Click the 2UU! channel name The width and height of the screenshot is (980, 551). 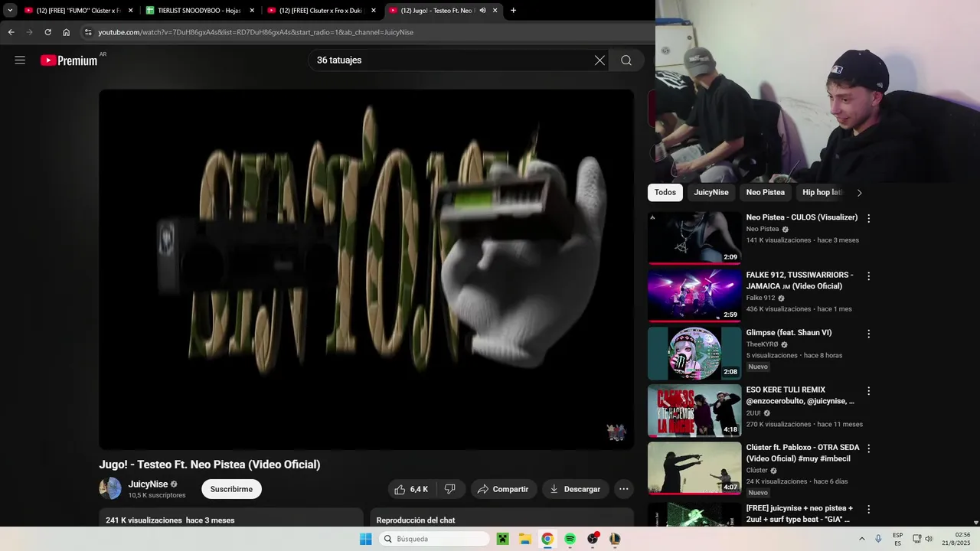pyautogui.click(x=753, y=412)
